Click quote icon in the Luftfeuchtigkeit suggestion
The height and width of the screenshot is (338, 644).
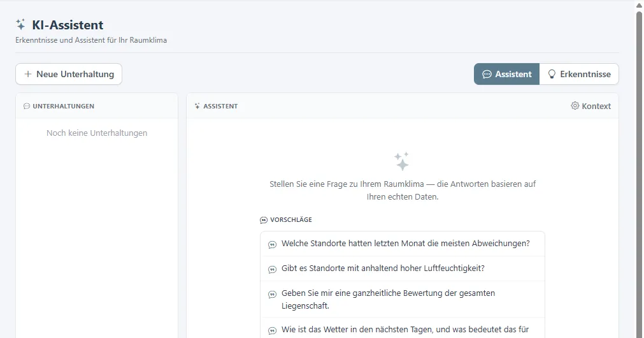pyautogui.click(x=272, y=269)
